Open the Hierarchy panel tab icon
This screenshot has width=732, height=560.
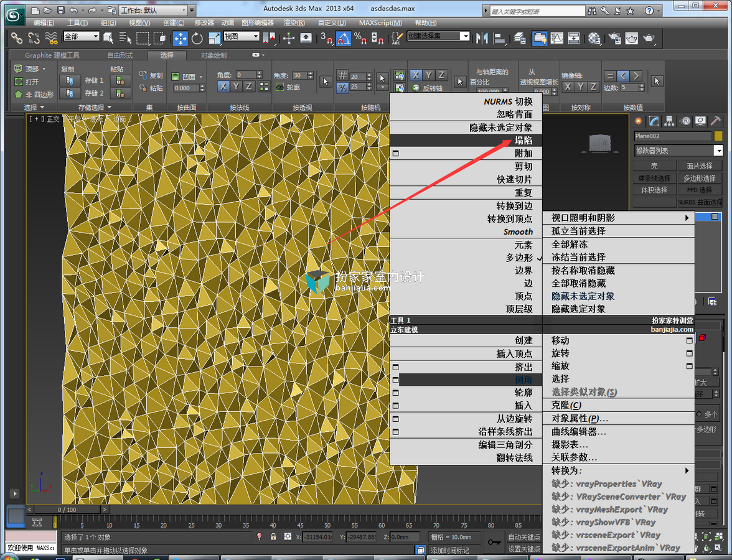[x=669, y=121]
